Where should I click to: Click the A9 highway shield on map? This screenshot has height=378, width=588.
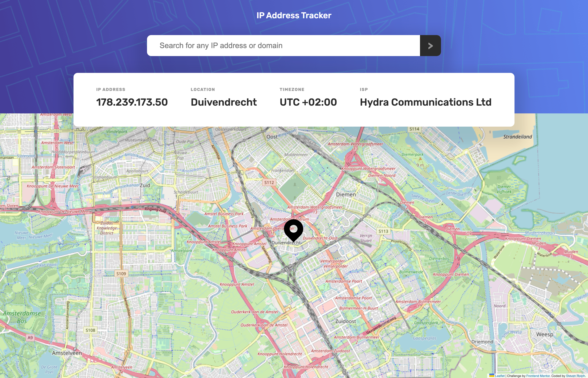30,337
